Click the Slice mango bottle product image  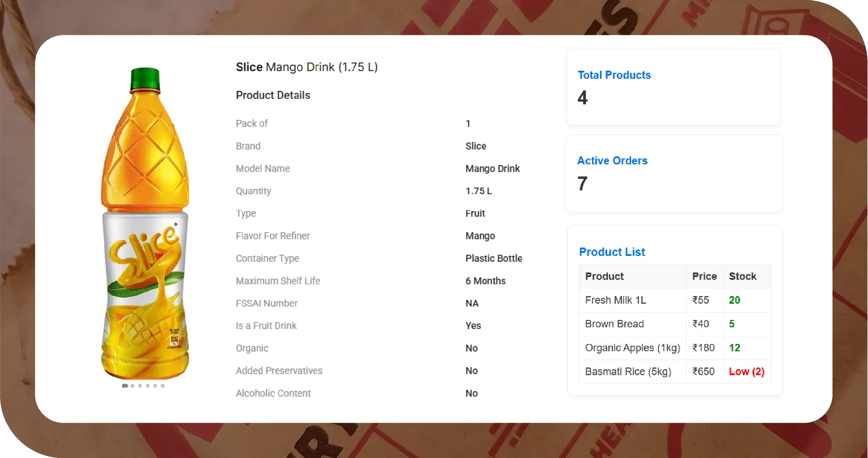145,222
